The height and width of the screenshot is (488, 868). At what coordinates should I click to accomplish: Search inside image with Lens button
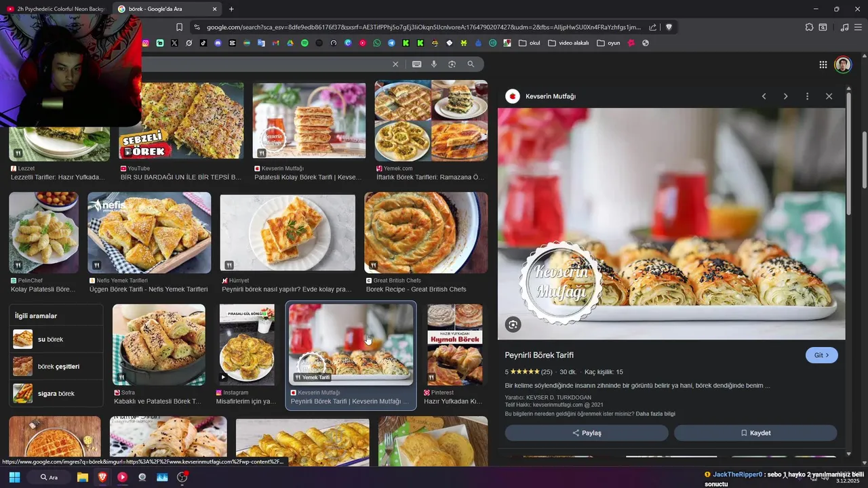click(x=513, y=325)
